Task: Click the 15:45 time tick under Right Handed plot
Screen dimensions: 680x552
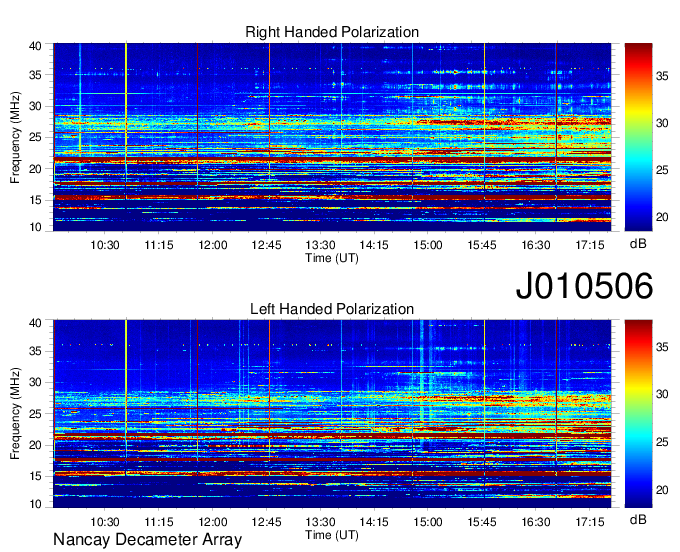Action: [x=482, y=245]
